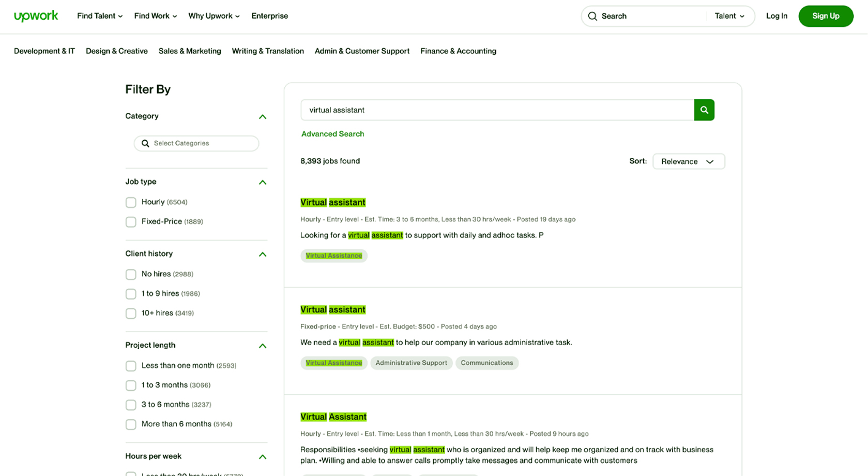This screenshot has width=868, height=476.
Task: Click the Upwork logo
Action: 36,16
